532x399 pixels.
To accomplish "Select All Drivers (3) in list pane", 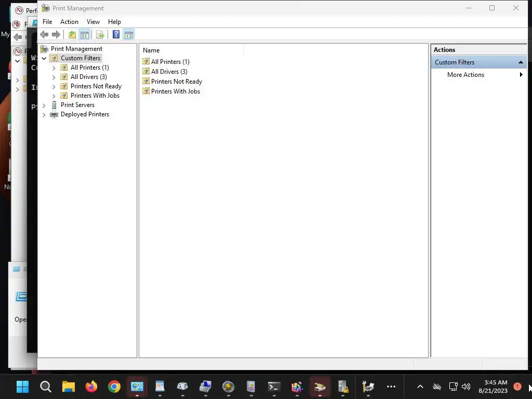I will coord(169,72).
